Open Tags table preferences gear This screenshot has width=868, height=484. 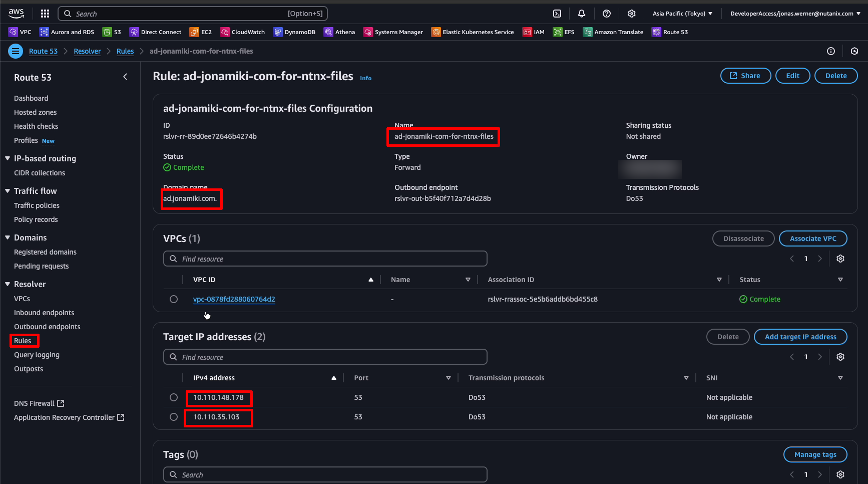(x=840, y=474)
